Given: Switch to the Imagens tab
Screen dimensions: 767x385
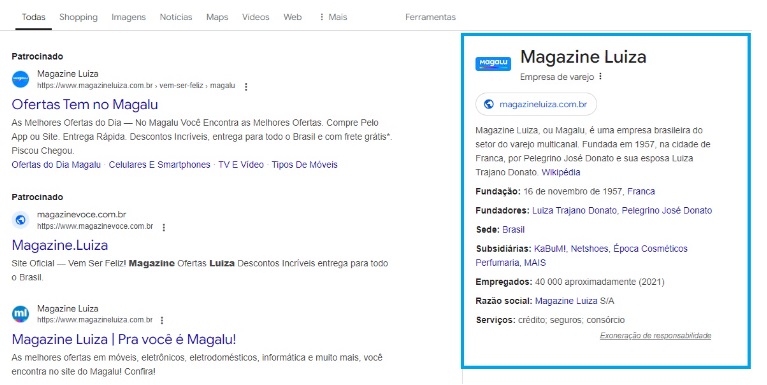Looking at the screenshot, I should [x=129, y=17].
